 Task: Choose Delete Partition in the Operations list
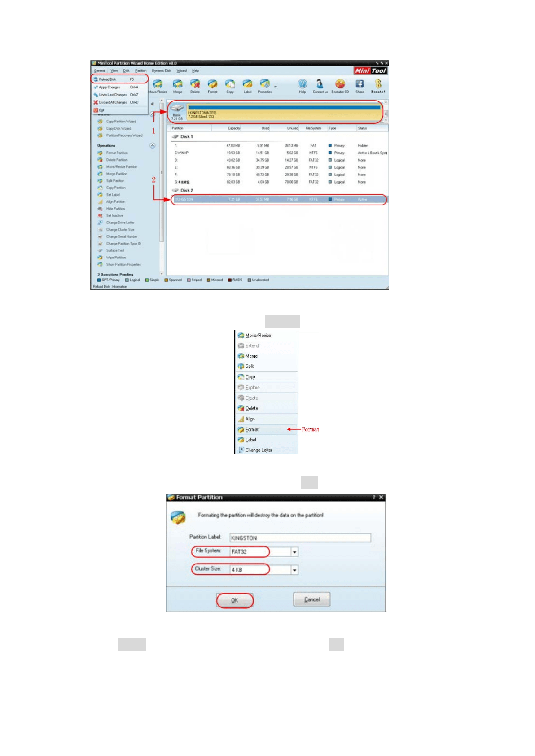coord(113,160)
